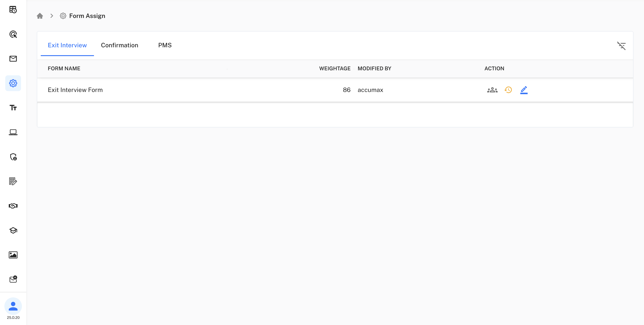Open the compose-email plus icon in the sidebar
Screen dimensions: 644x325
[13, 279]
